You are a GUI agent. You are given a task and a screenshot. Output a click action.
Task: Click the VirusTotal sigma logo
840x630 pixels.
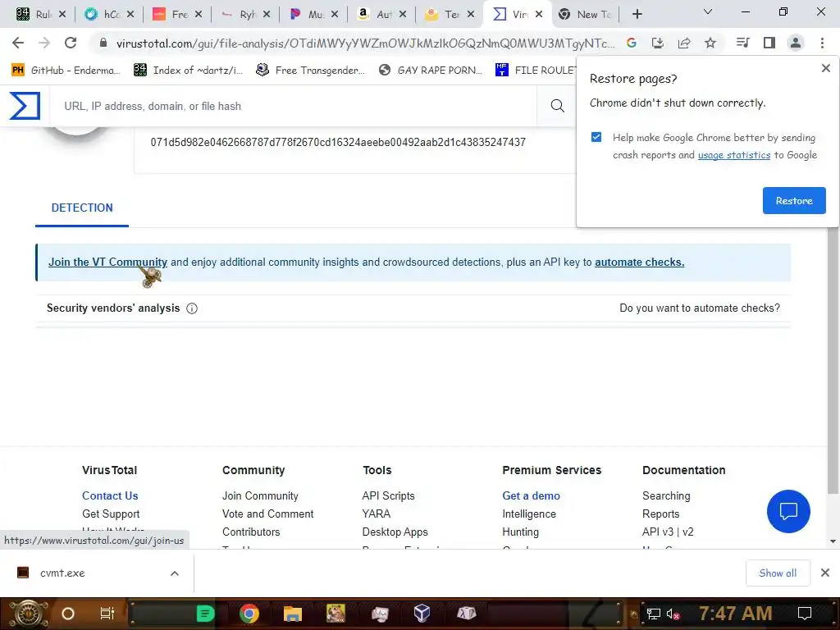[25, 106]
